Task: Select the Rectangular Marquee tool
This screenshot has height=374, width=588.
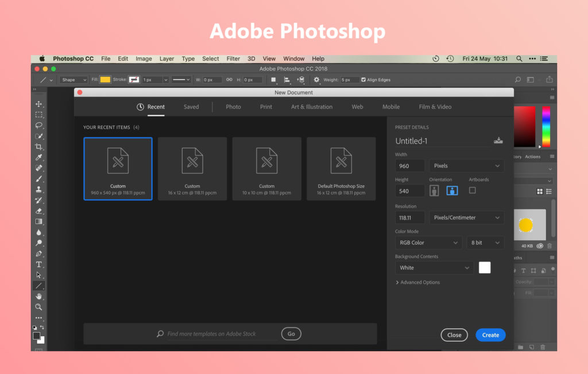Action: tap(38, 115)
